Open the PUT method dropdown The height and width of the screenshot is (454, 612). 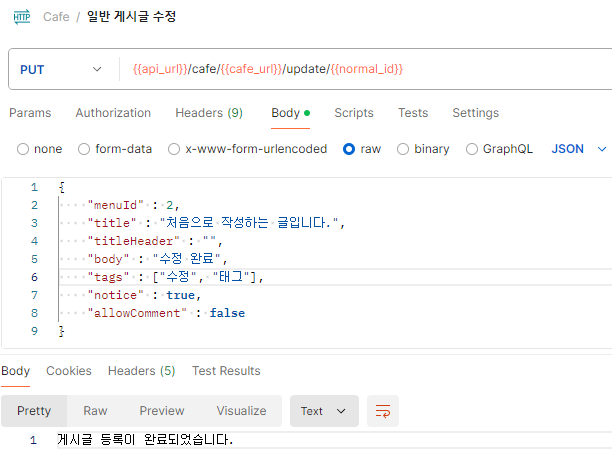coord(61,69)
